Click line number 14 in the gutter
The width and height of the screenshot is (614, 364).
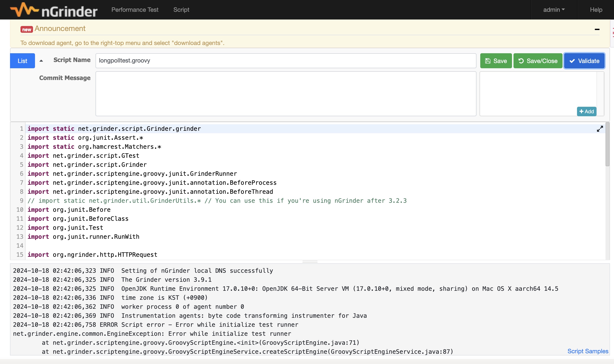[20, 246]
